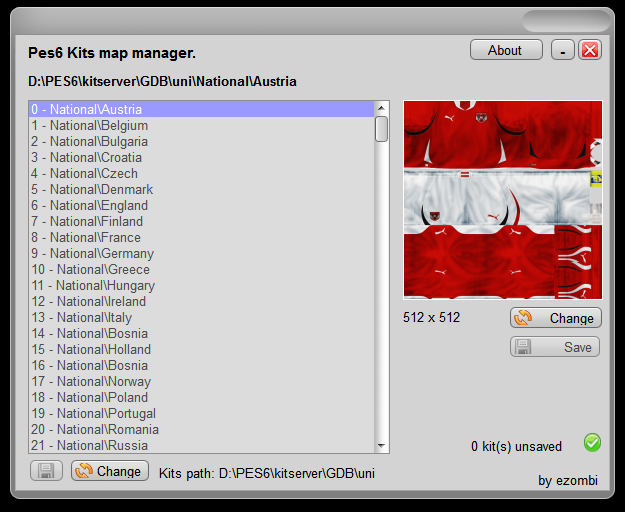Image resolution: width=625 pixels, height=512 pixels.
Task: Click the Change button beside Kits path
Action: pos(110,471)
